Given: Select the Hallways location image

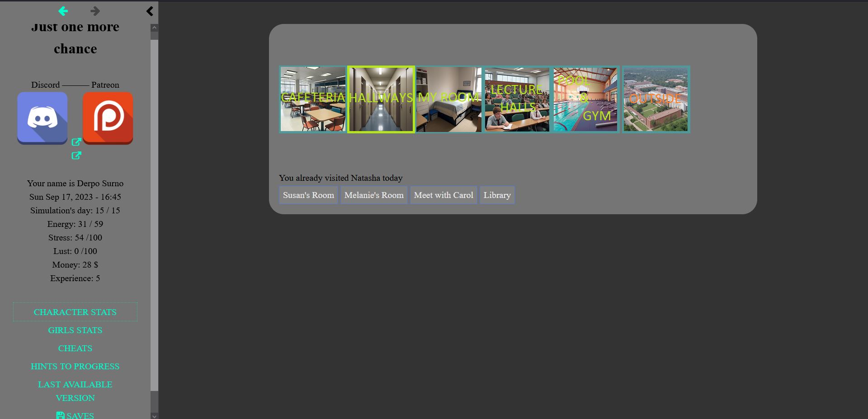Looking at the screenshot, I should 381,99.
